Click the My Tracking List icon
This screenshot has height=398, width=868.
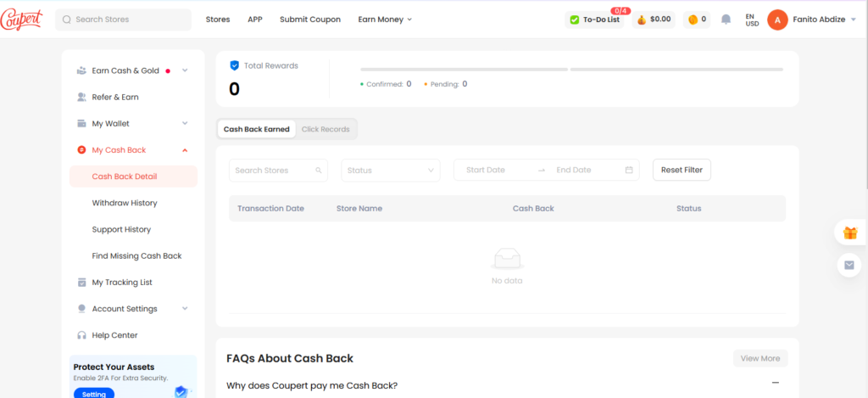[82, 282]
